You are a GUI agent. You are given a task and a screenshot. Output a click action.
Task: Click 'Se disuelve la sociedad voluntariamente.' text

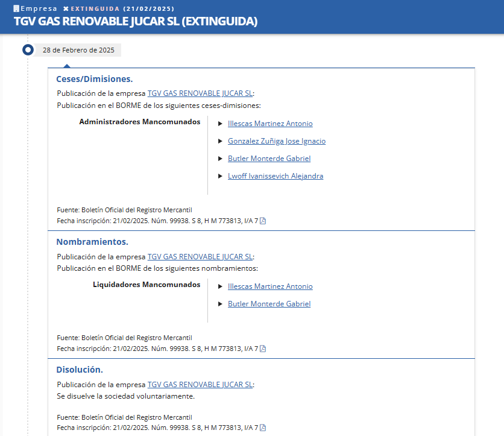[x=125, y=396]
